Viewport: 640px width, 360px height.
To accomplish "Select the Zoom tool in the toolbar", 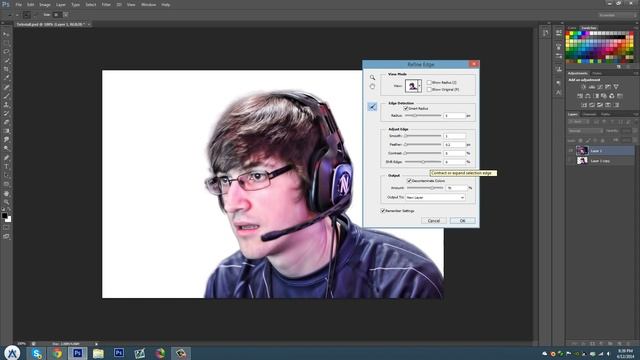I will [x=6, y=202].
